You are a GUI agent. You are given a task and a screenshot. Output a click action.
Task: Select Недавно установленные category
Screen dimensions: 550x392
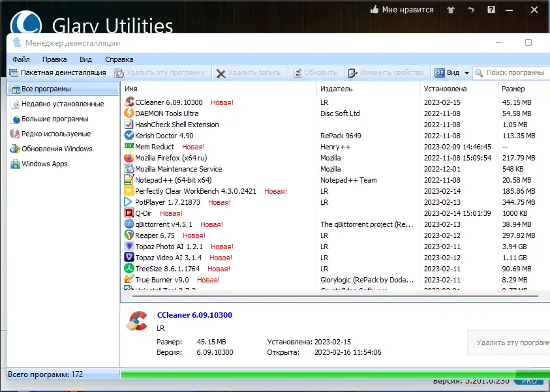point(63,104)
